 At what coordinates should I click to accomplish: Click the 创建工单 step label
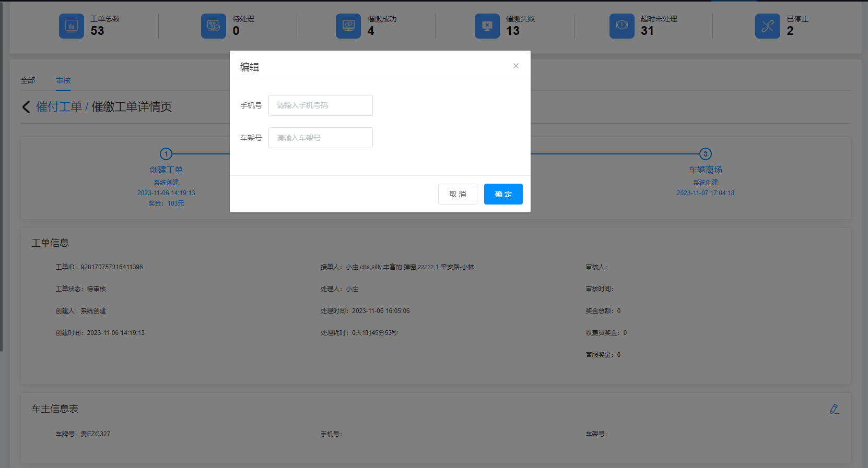166,170
